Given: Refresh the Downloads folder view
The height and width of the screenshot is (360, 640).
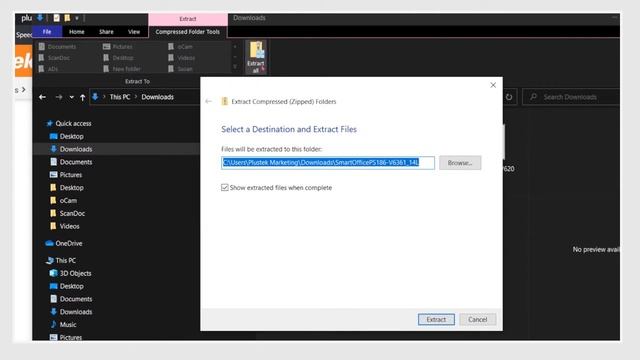Looking at the screenshot, I should [509, 97].
